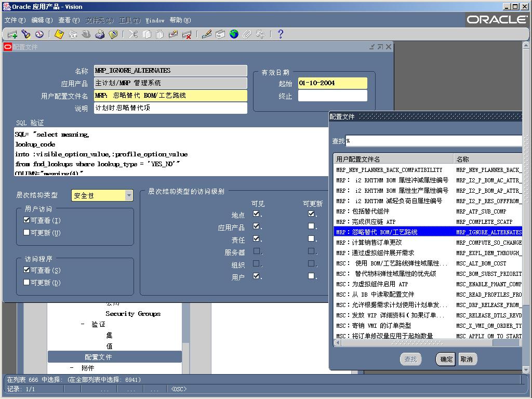Viewport: 532px width, 399px height.
Task: Click the Delete record red X icon
Action: point(187,34)
